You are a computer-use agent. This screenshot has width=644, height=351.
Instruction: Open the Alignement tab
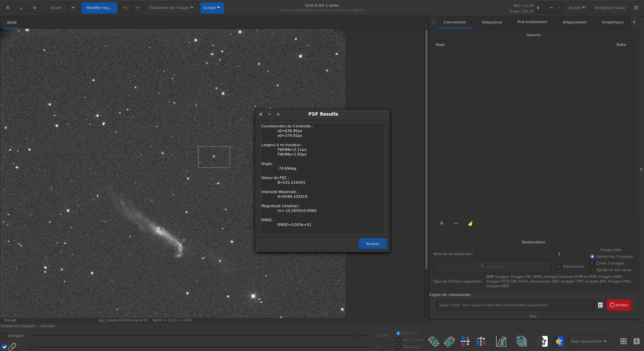tap(574, 22)
